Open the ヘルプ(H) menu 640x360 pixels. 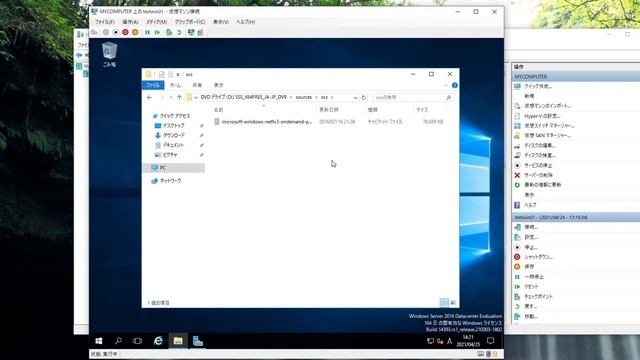tap(246, 22)
